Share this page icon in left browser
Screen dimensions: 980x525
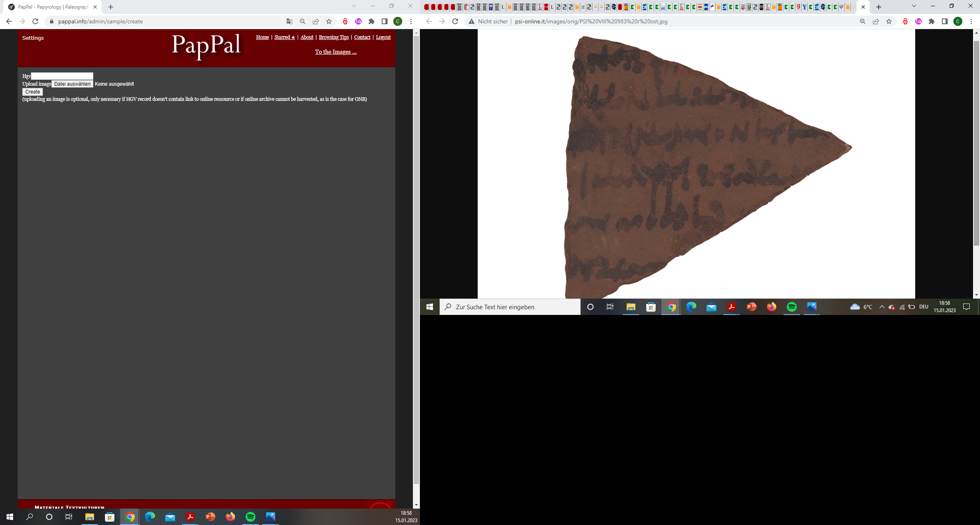tap(316, 21)
